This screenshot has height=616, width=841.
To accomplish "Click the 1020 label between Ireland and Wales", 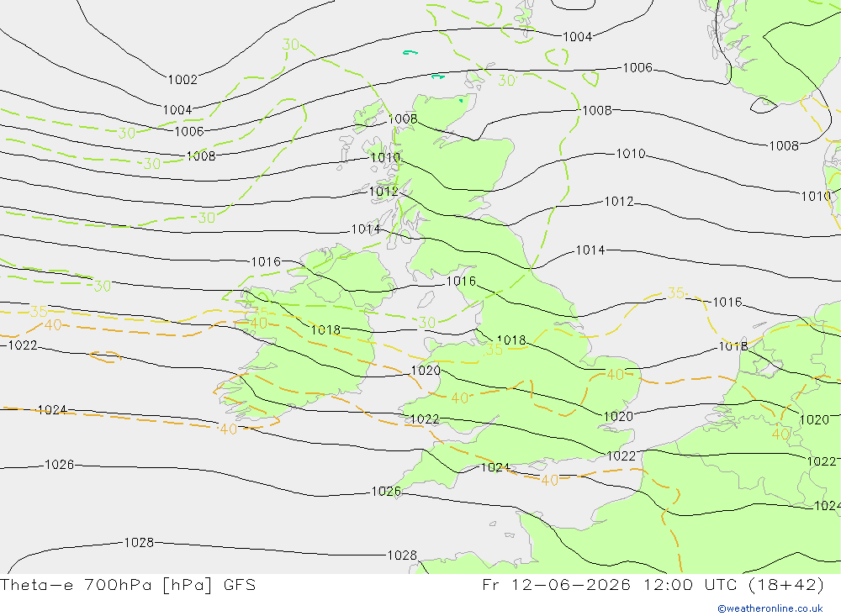I will pyautogui.click(x=426, y=371).
